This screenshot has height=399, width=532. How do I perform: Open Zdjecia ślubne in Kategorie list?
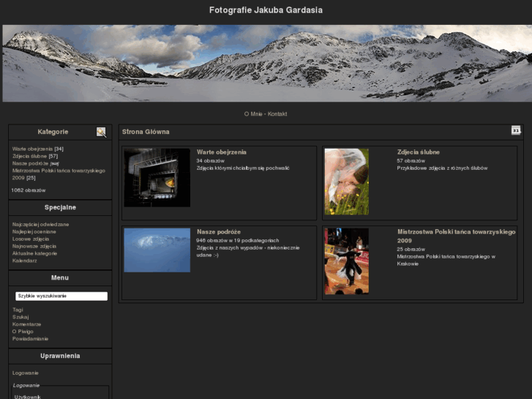pyautogui.click(x=29, y=156)
